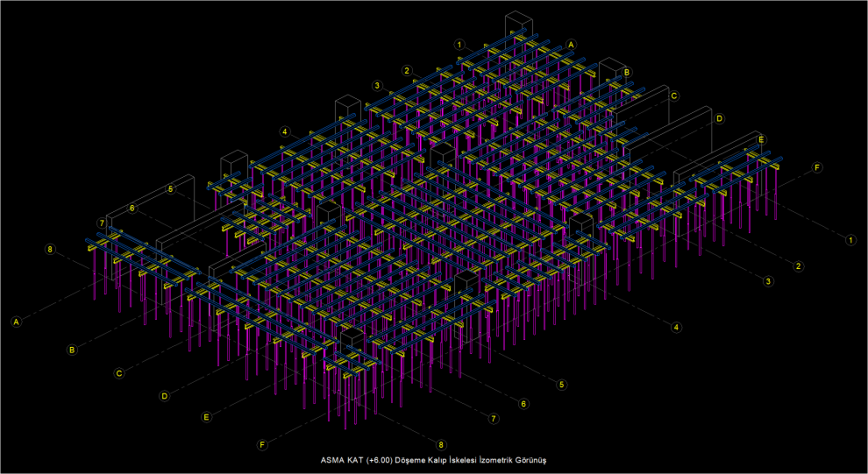This screenshot has height=474, width=868.
Task: Select grid bubble A at the upper right axis end
Action: pyautogui.click(x=572, y=44)
